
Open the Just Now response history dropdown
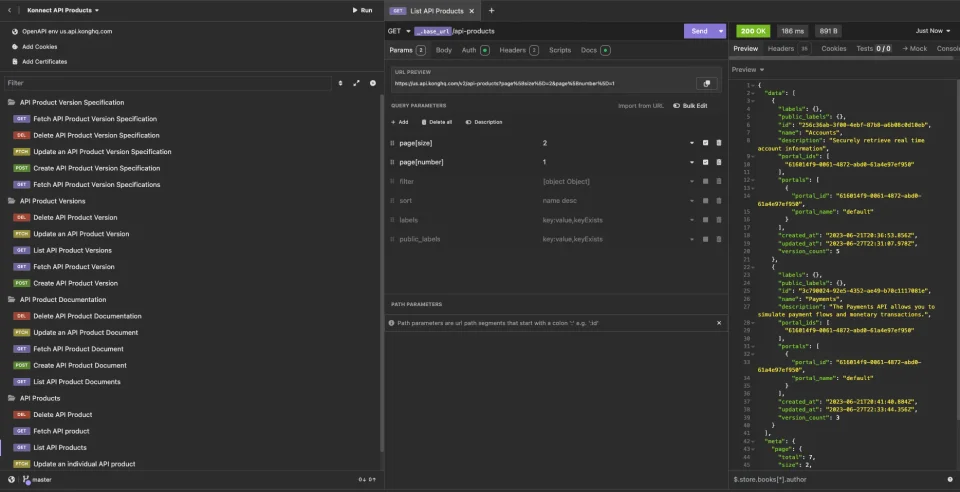pos(933,31)
